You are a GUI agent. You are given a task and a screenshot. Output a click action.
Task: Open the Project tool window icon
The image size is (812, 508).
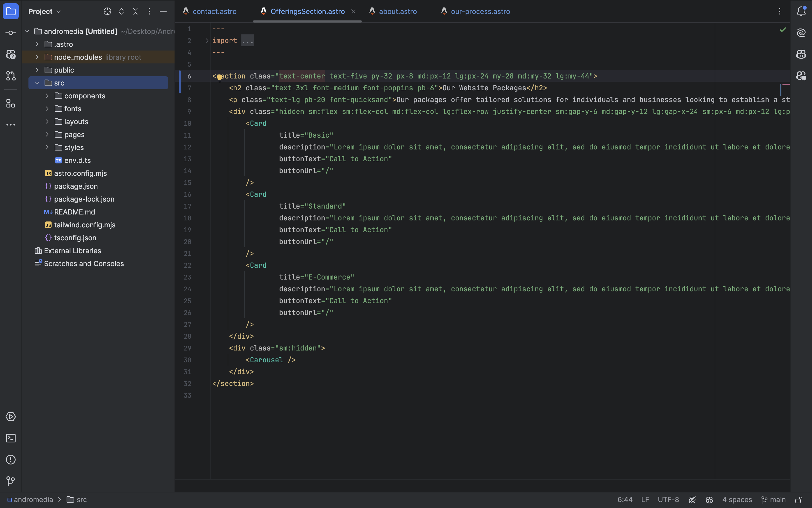11,12
